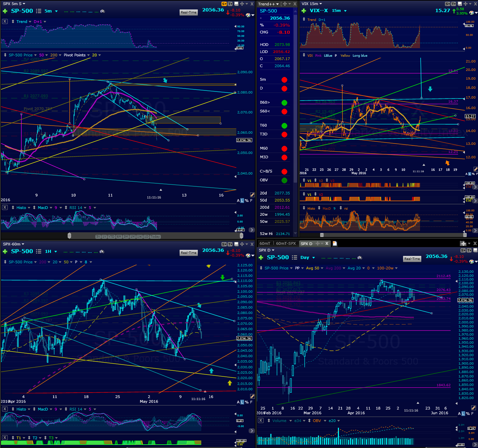
Task: Close the Histo MacD pane in SPX 5m chart
Action: (5, 207)
